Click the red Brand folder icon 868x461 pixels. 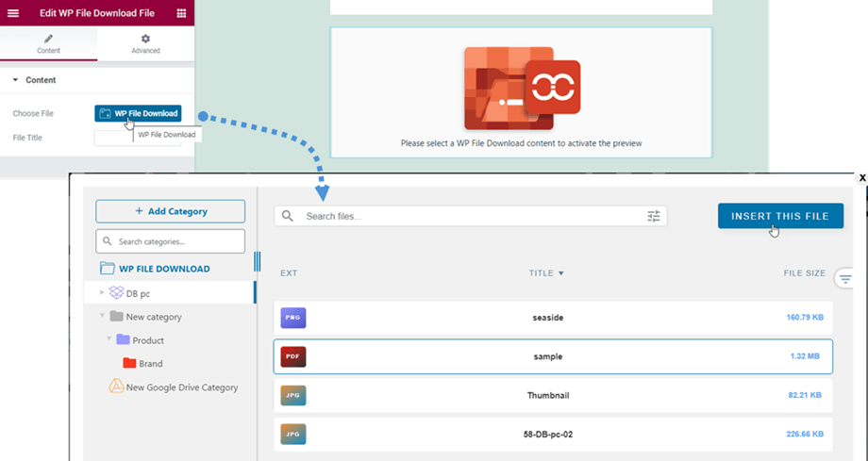(x=129, y=363)
